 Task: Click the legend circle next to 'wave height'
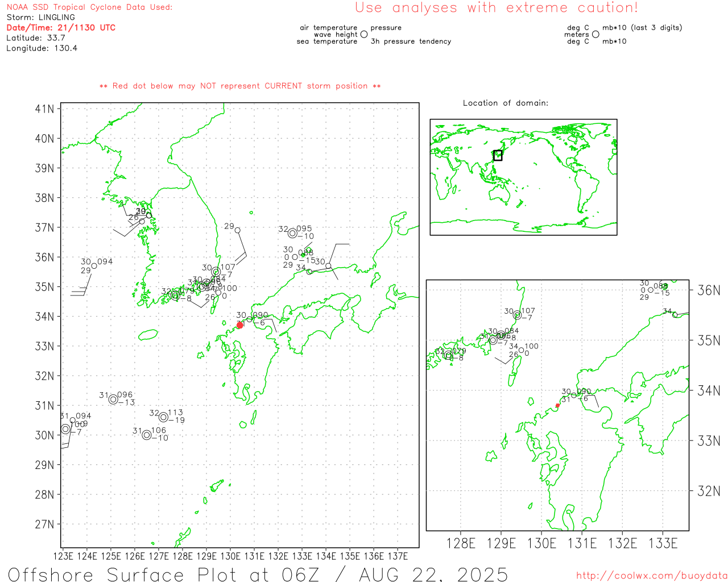(364, 34)
